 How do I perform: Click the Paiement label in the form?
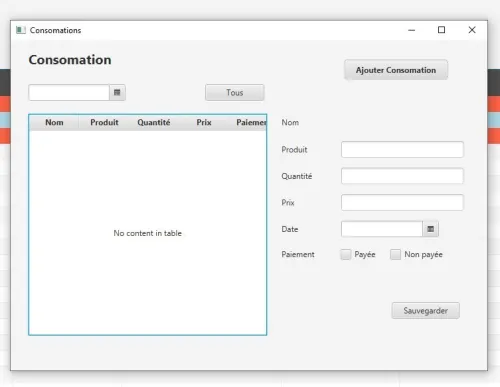tap(298, 254)
